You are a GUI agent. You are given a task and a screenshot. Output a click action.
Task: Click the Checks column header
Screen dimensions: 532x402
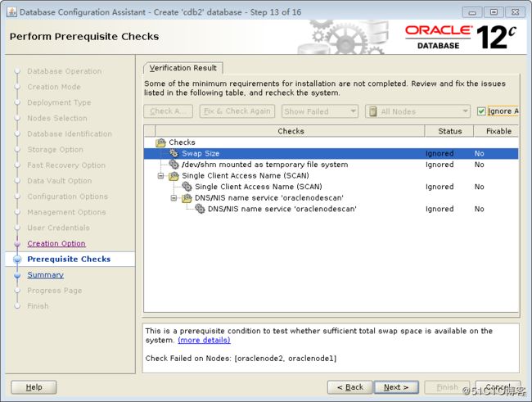click(x=291, y=131)
